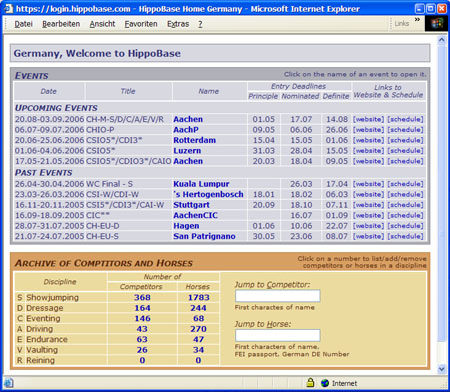Click the WC Final - S title
The image size is (450, 392).
[109, 184]
